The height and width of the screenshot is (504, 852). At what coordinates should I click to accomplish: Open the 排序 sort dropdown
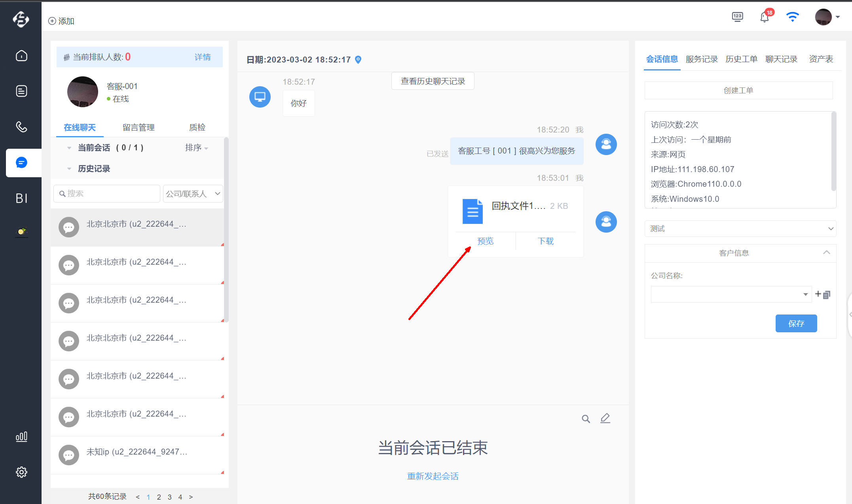(x=197, y=148)
